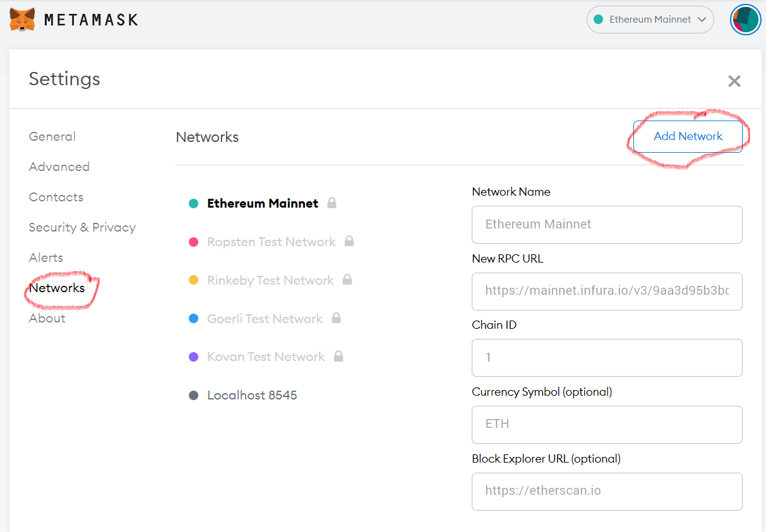Screen dimensions: 766x532
Task: Click the Network Name input field
Action: pyautogui.click(x=607, y=224)
